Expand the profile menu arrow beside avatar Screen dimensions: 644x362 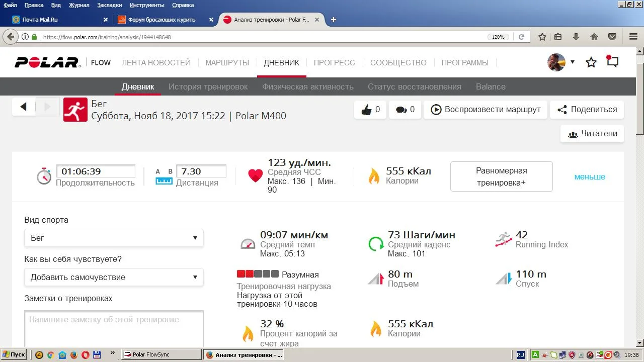coord(573,62)
